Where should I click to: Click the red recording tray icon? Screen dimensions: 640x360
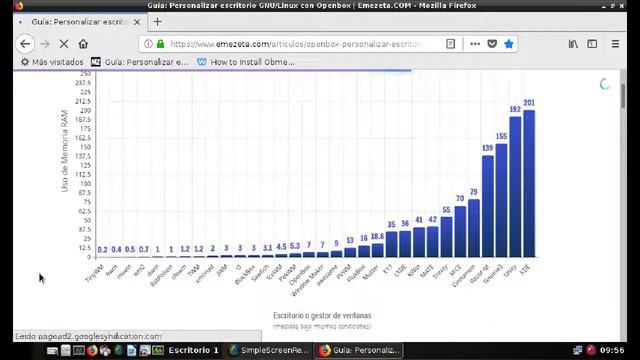click(591, 350)
